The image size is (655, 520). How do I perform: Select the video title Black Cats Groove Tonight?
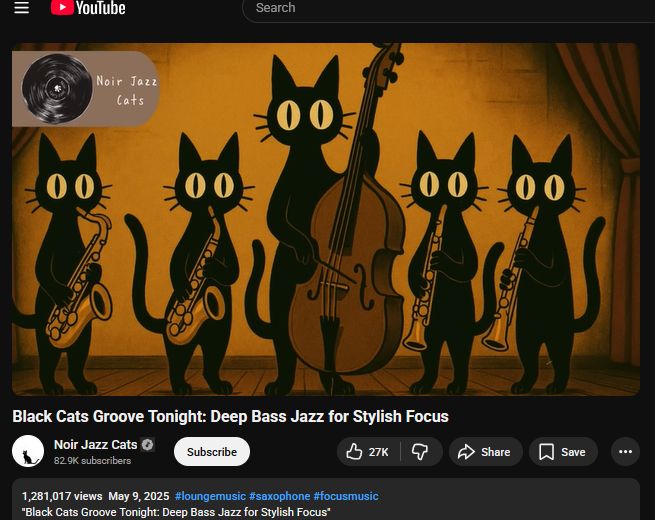pyautogui.click(x=230, y=416)
